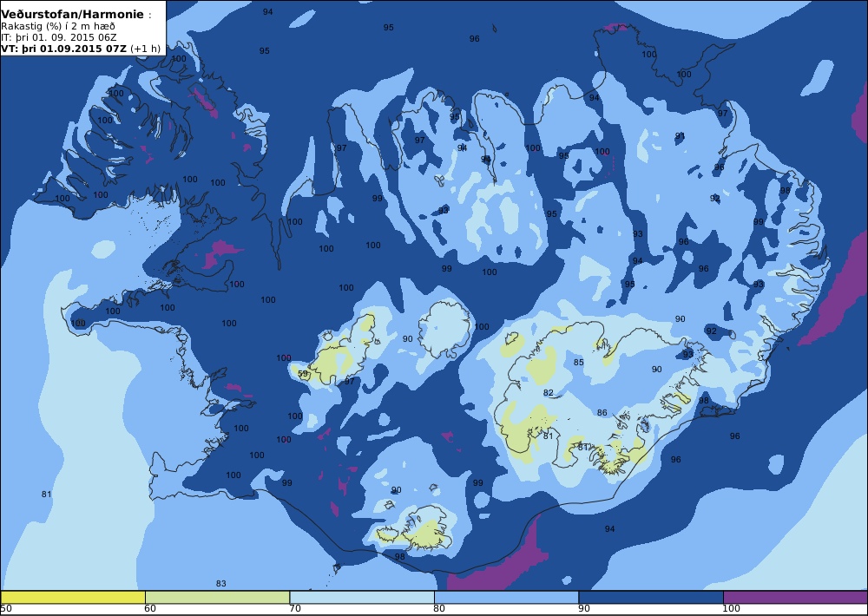Screen dimensions: 868x616
Task: Click the humidity value 86 on the map
Action: coord(602,412)
